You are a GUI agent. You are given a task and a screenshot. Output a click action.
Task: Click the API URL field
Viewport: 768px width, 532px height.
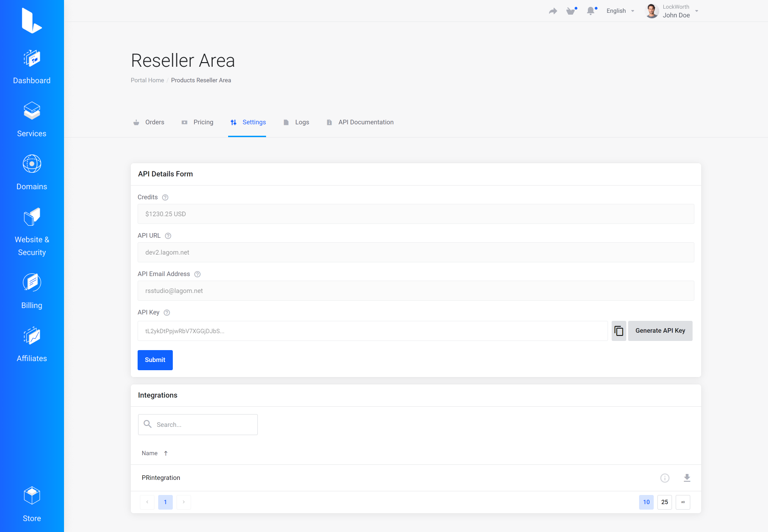point(416,252)
